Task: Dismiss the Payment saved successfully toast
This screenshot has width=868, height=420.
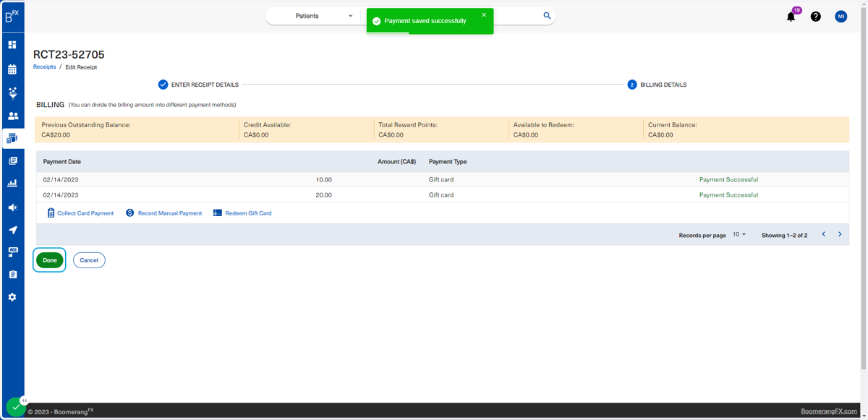Action: coord(484,15)
